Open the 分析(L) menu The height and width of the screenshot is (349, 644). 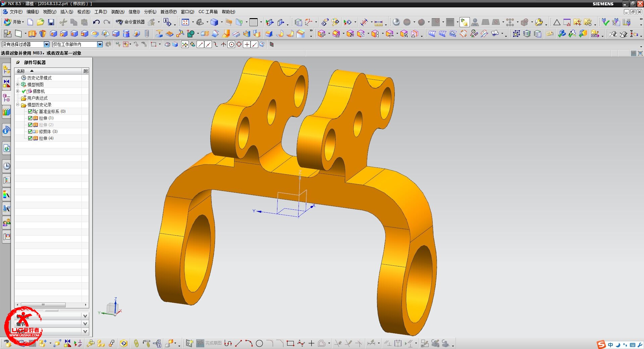pos(150,12)
